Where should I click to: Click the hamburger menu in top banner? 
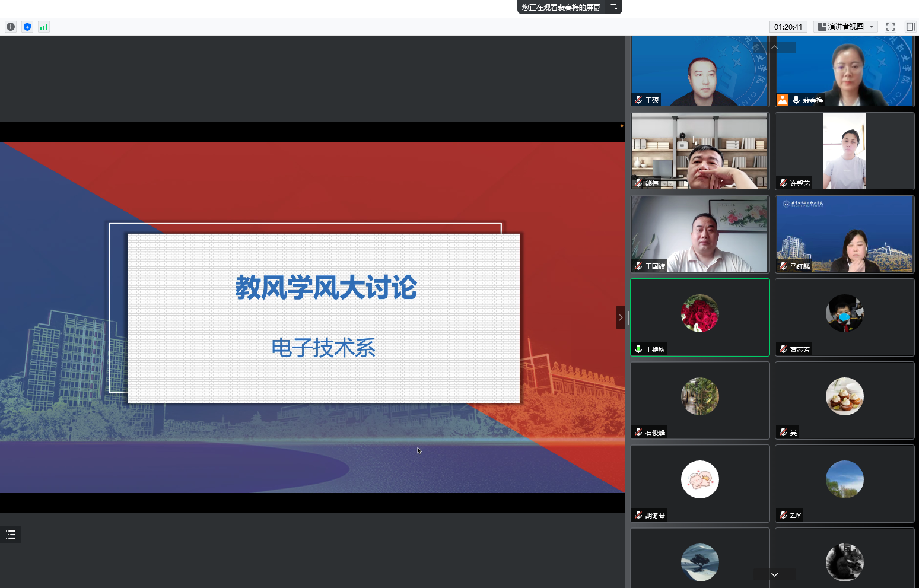pos(613,7)
